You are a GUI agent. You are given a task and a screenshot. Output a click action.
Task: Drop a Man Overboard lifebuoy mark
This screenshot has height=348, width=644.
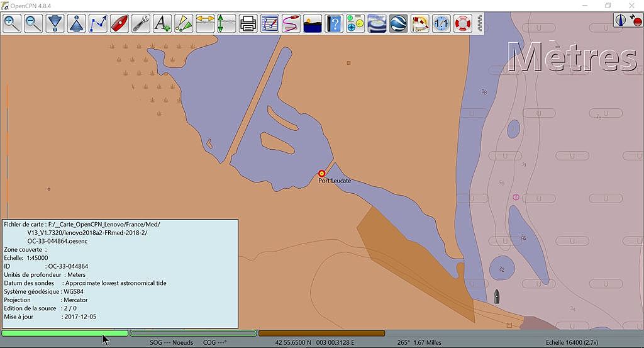pyautogui.click(x=462, y=23)
